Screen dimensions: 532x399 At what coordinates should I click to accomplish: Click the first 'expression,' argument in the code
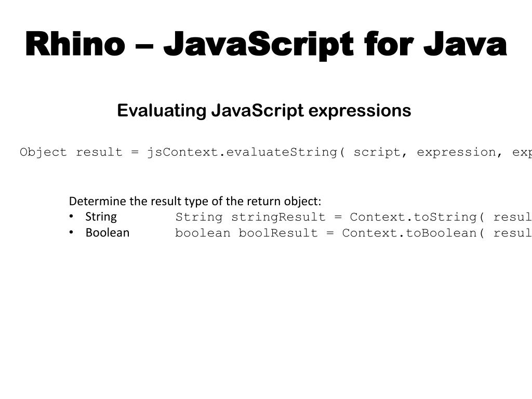tap(459, 153)
